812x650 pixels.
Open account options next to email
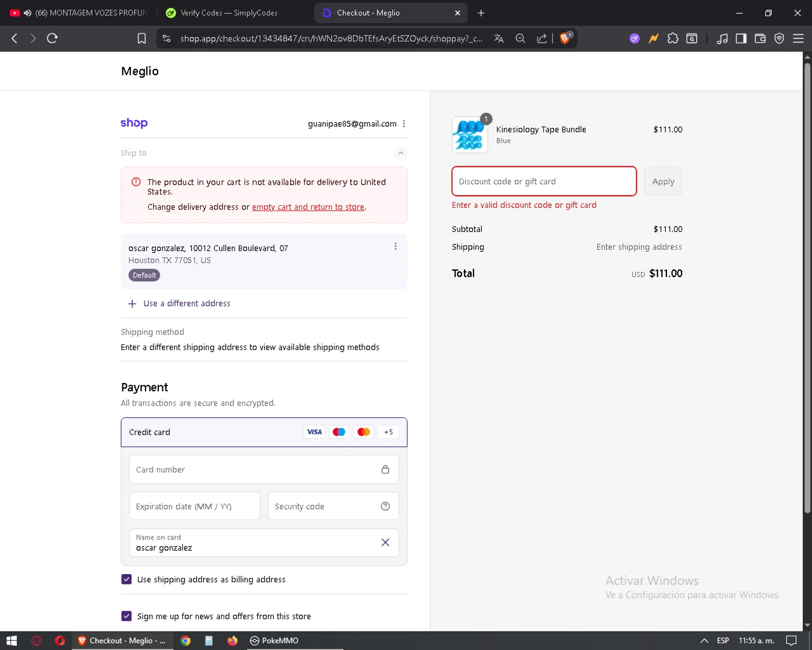[404, 123]
